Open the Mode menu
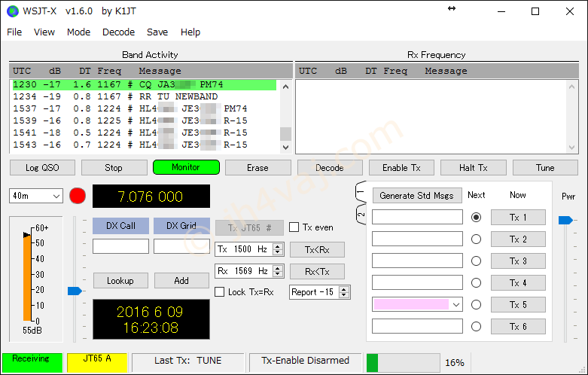The width and height of the screenshot is (588, 375). [x=79, y=32]
